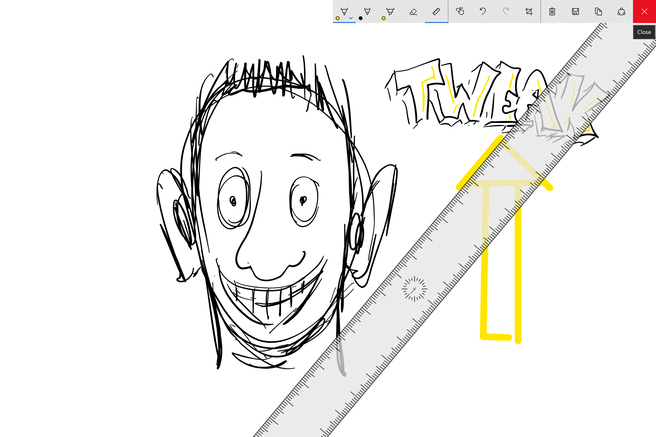Copy the sketch to the clipboard
This screenshot has height=437, width=656.
[x=598, y=12]
